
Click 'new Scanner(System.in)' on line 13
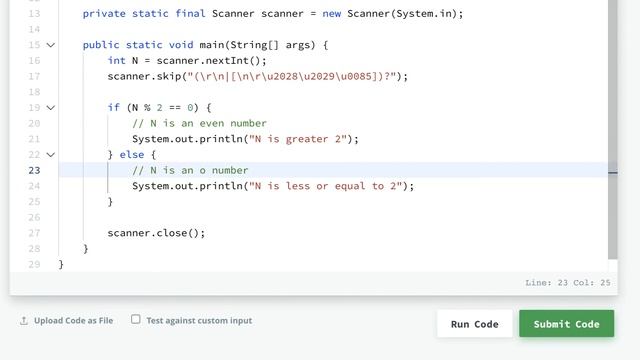tap(389, 13)
